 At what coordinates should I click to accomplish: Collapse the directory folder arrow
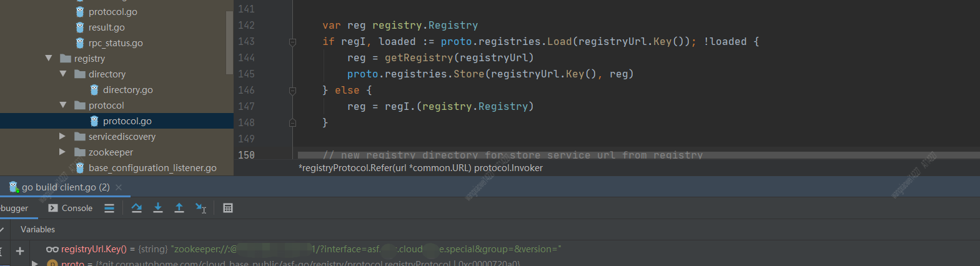pos(63,74)
